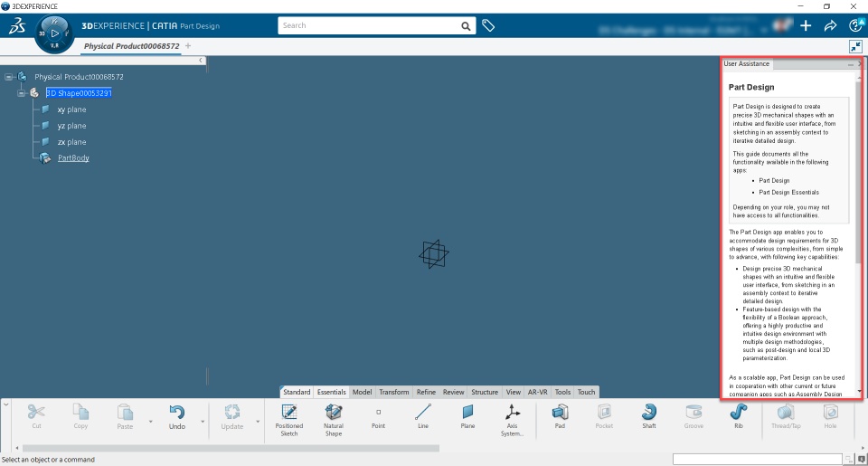This screenshot has width=868, height=466.
Task: Click the Paste tool icon
Action: (125, 413)
